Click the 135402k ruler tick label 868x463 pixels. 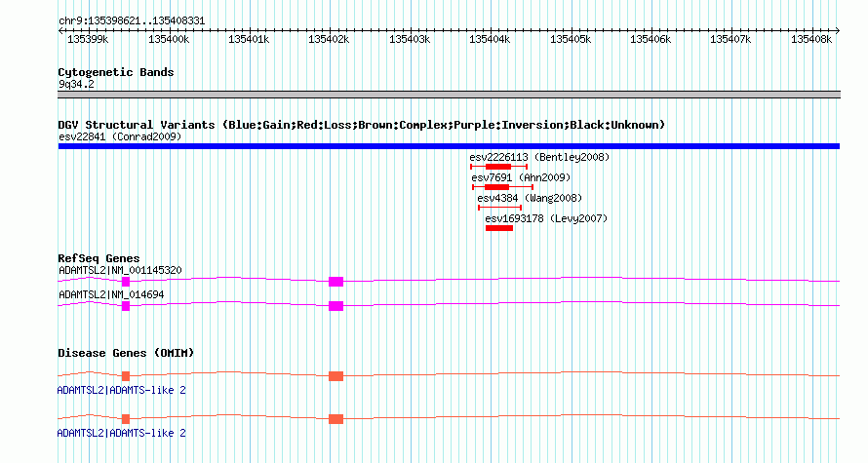pyautogui.click(x=330, y=39)
